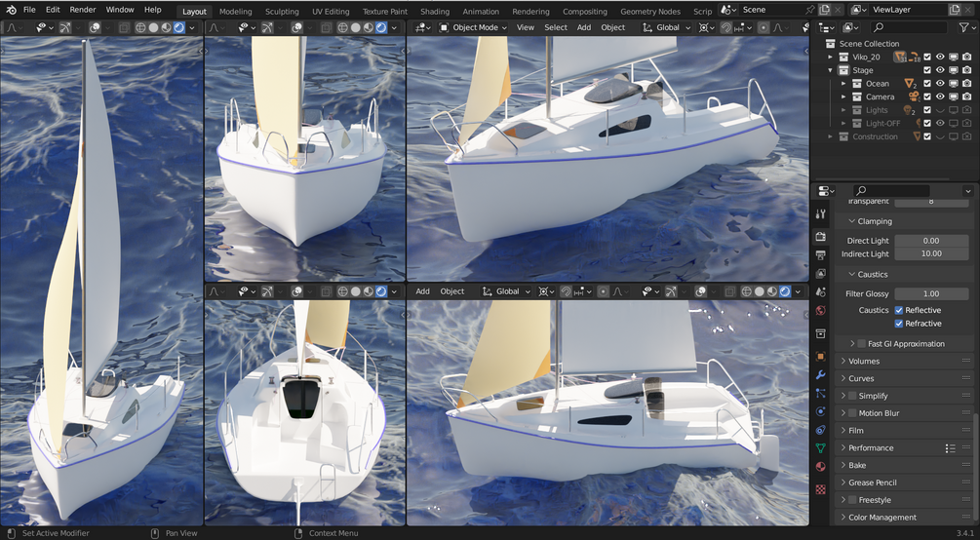Enable the Simplify checkbox
Screen dimensions: 980x540
coord(852,396)
